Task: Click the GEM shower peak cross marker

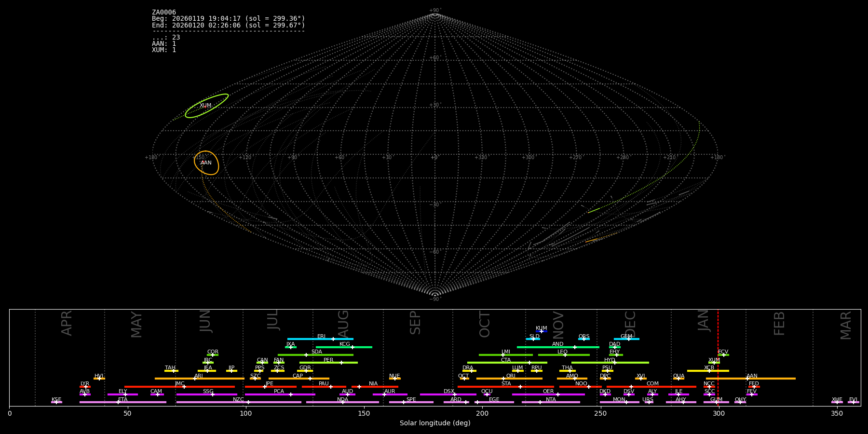Action: pos(628,339)
